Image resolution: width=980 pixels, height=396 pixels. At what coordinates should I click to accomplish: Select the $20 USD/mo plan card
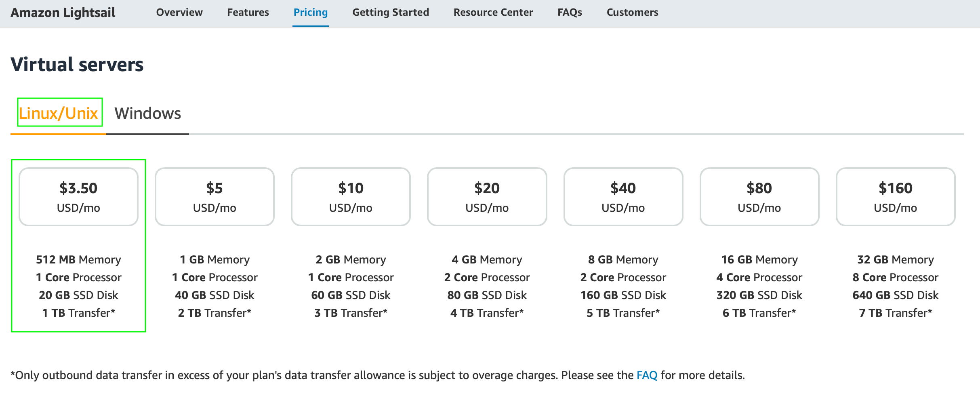[x=487, y=196]
